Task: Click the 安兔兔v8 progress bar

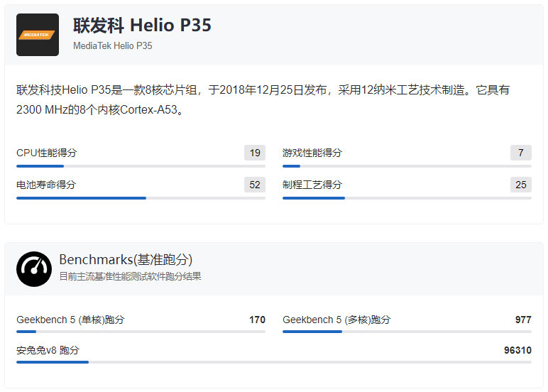Action: (x=274, y=362)
